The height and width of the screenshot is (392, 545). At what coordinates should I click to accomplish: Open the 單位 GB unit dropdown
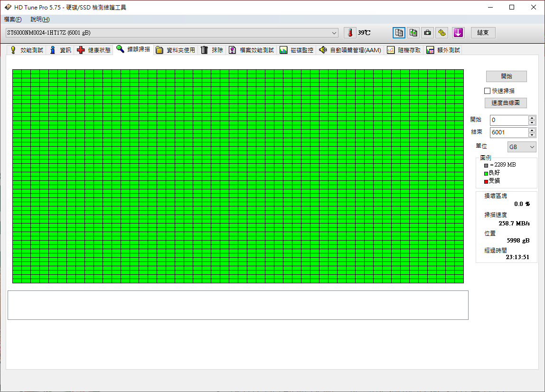(x=522, y=147)
